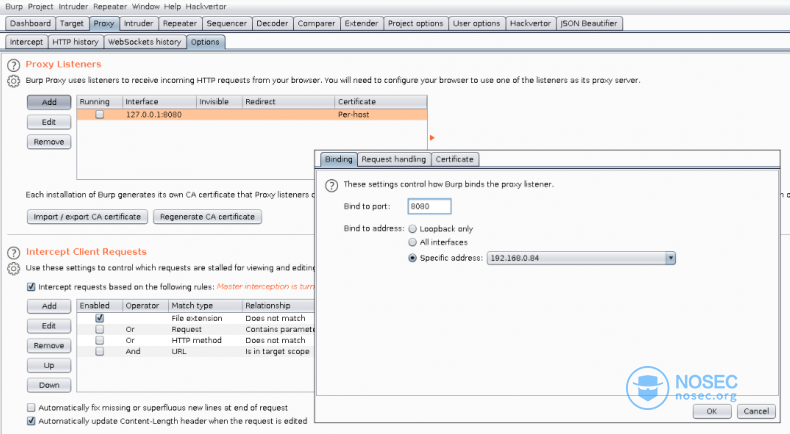Switch to the Comparer tab
790x434 pixels.
(316, 23)
